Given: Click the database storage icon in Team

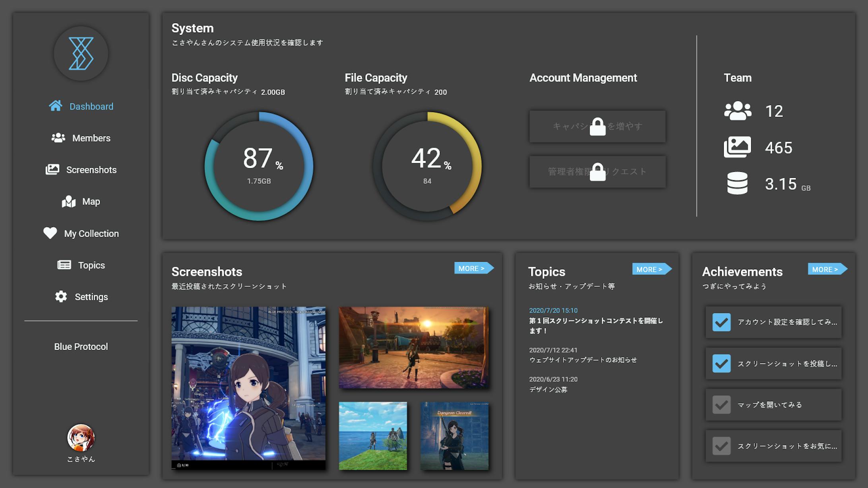Looking at the screenshot, I should (737, 183).
